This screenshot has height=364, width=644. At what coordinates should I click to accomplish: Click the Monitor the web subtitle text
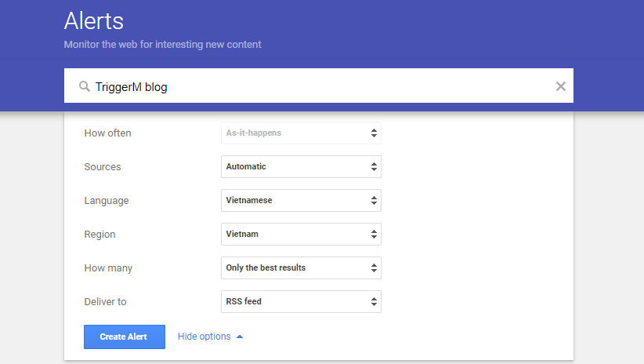coord(162,45)
